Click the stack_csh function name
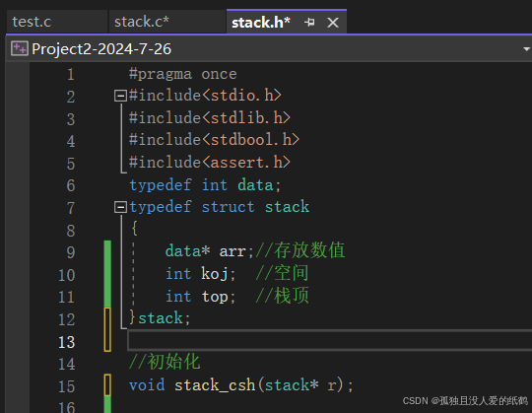 point(215,385)
